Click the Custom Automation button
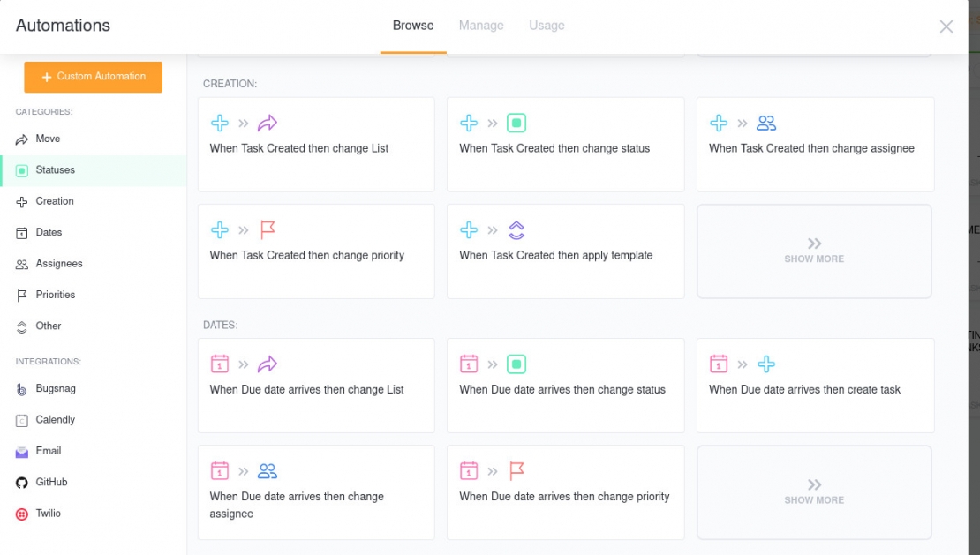980x555 pixels. [x=93, y=77]
